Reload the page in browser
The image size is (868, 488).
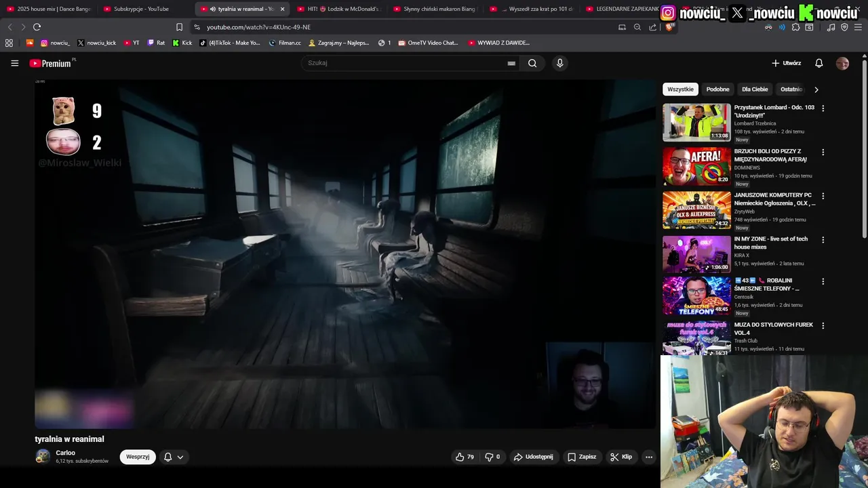coord(37,27)
